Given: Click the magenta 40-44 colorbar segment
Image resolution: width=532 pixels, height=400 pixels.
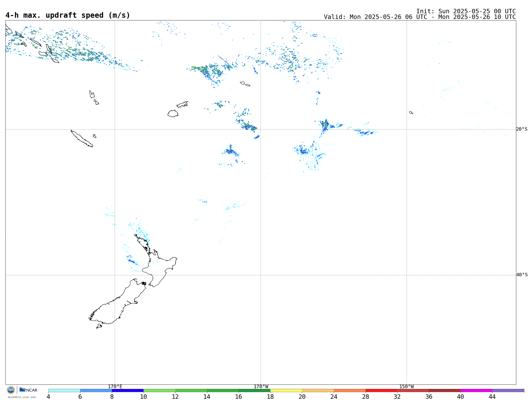Looking at the screenshot, I should tap(476, 391).
